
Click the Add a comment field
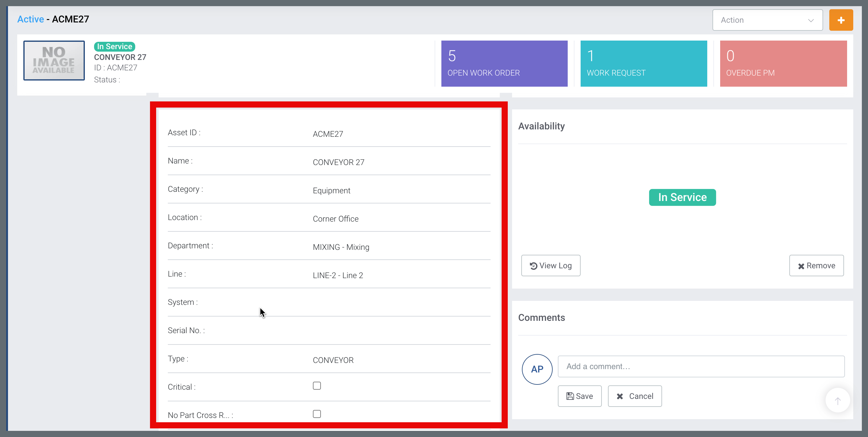[x=701, y=366]
